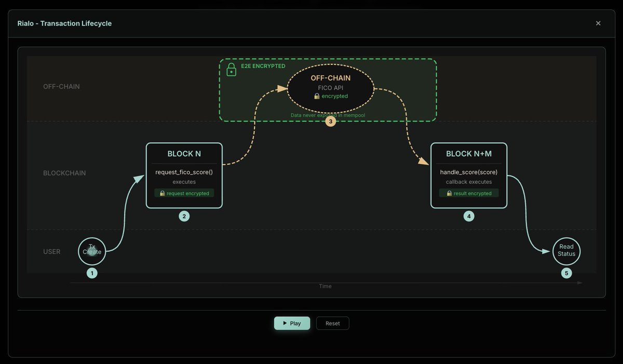623x364 pixels.
Task: Click the Read Status circle node
Action: click(566, 251)
